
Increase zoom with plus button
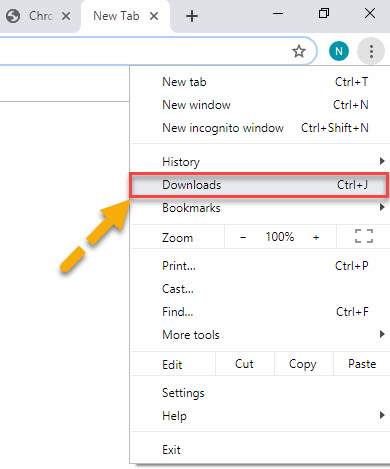[x=316, y=237]
